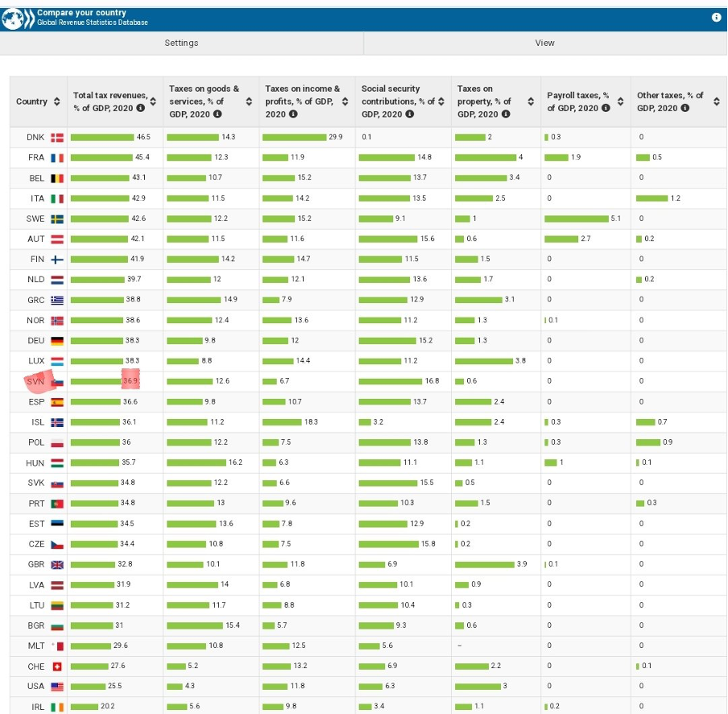Click the Compare your country title
The width and height of the screenshot is (728, 714).
(x=81, y=13)
